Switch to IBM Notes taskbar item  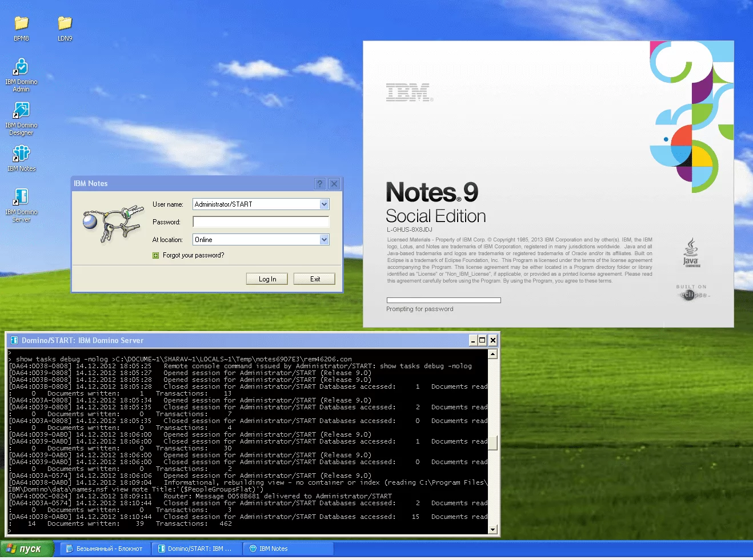pyautogui.click(x=287, y=549)
